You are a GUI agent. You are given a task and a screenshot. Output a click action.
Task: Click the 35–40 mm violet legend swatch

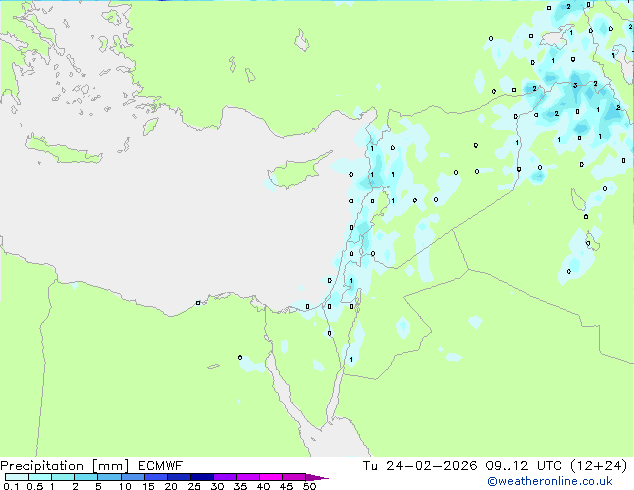(248, 477)
